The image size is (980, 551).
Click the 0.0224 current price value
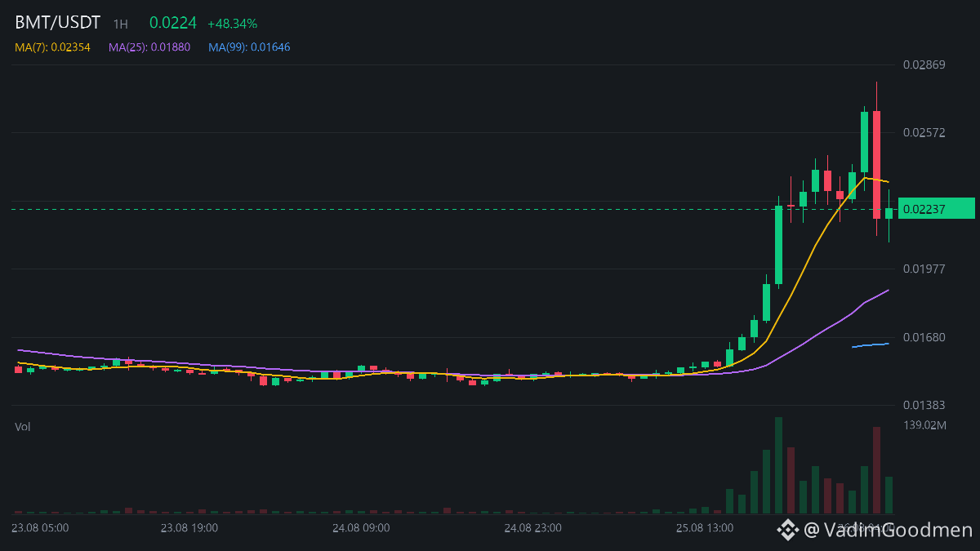(173, 23)
